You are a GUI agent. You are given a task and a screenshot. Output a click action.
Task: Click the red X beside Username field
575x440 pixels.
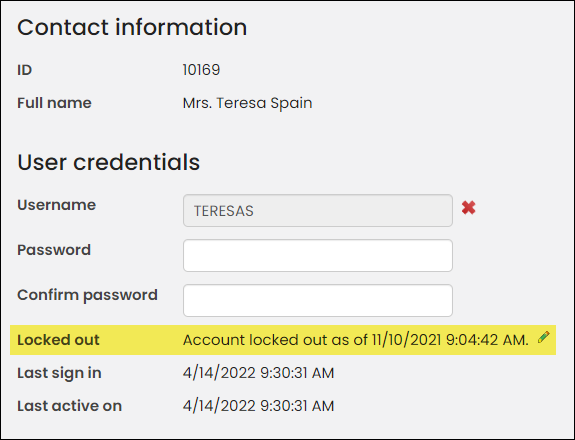[x=468, y=208]
